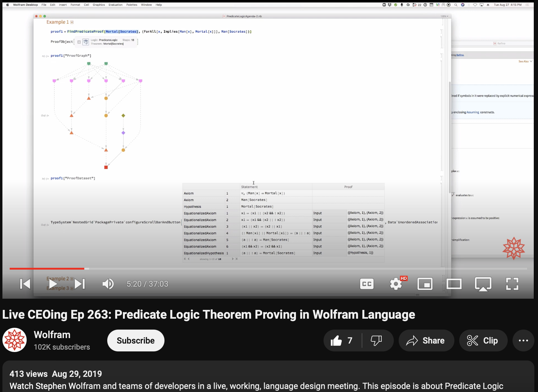538x392 pixels.
Task: Like the video
Action: [342, 341]
